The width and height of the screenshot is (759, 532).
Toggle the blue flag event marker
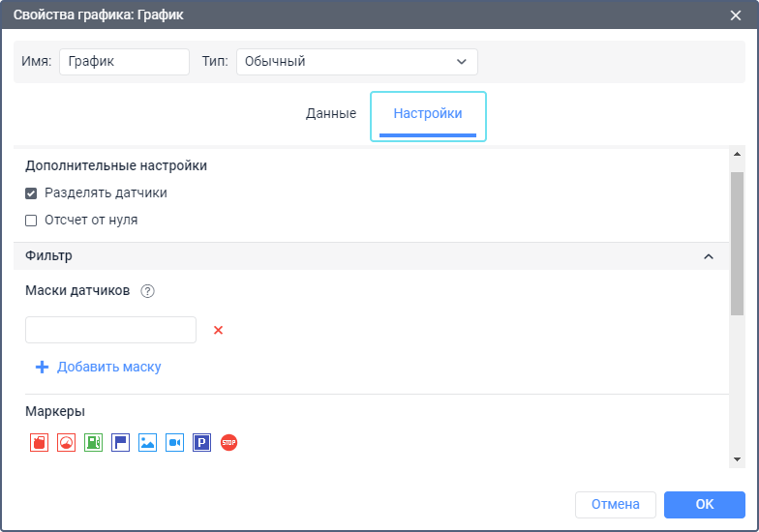[x=120, y=443]
